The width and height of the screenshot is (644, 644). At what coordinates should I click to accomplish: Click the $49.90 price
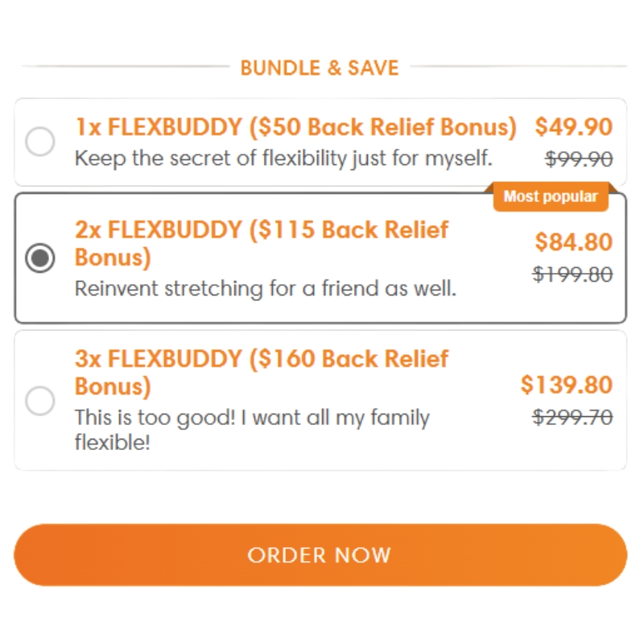click(575, 127)
